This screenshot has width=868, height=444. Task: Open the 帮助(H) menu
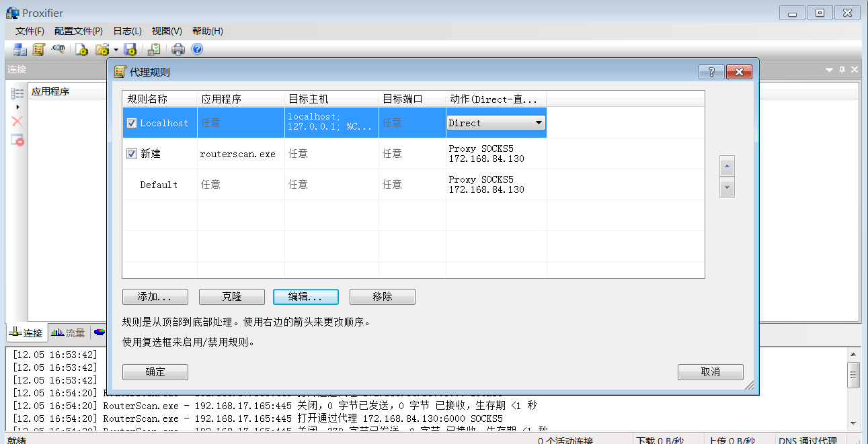[208, 31]
